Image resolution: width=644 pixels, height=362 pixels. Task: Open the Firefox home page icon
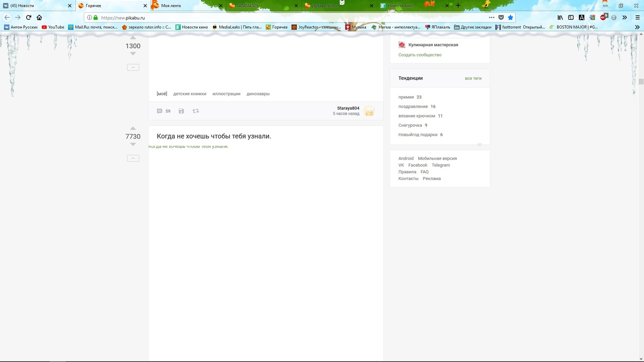click(39, 17)
